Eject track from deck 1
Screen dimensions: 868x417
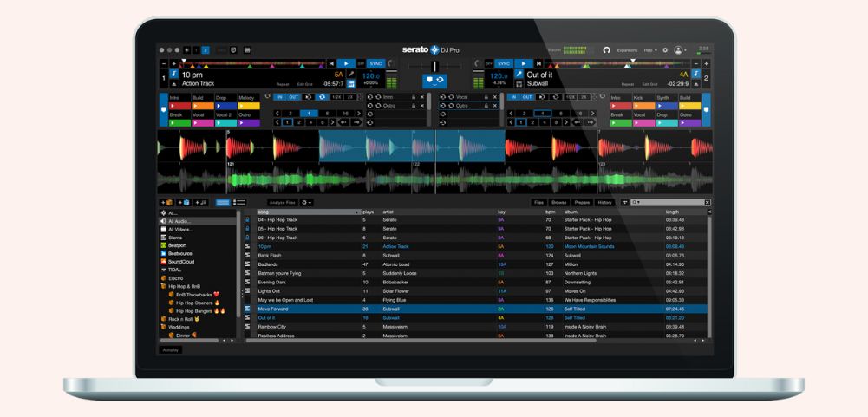click(173, 84)
